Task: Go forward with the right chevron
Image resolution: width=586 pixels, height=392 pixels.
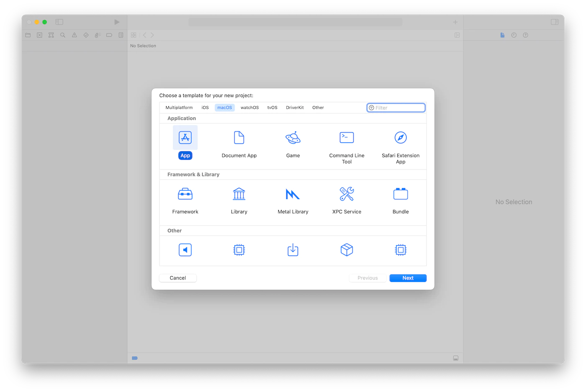Action: [152, 35]
